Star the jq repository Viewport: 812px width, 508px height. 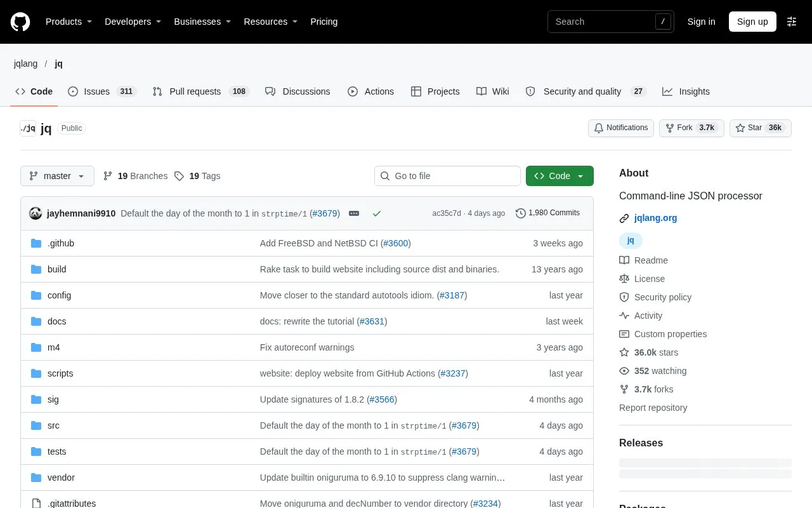(760, 128)
